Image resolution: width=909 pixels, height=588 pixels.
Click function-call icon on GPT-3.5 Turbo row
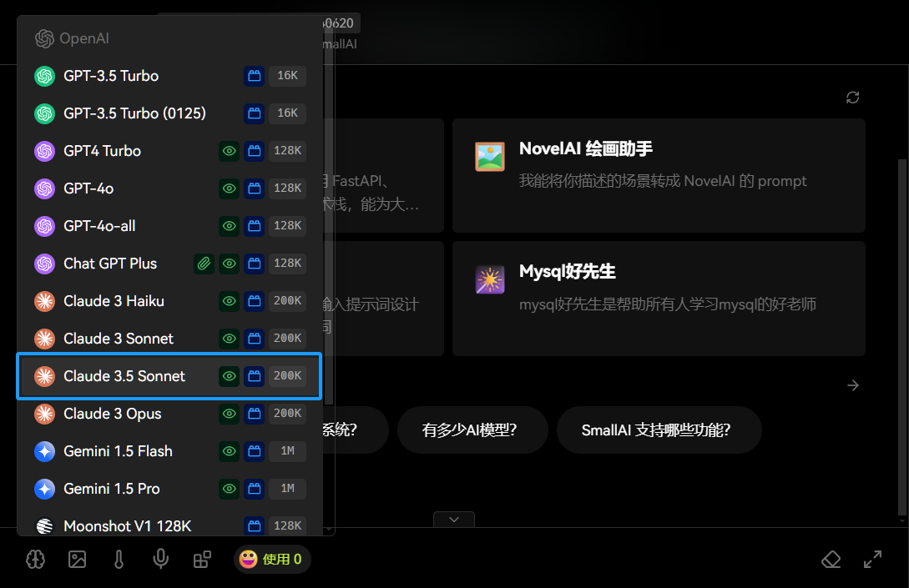[x=254, y=76]
